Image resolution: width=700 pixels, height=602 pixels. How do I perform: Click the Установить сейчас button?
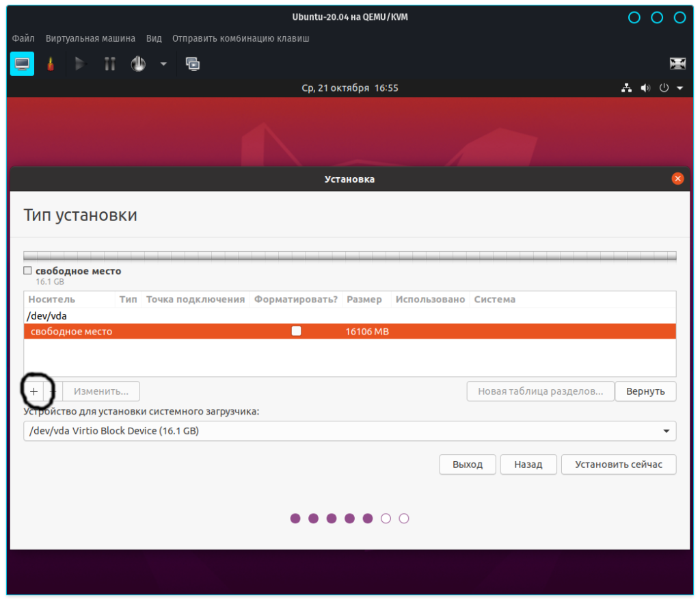618,464
